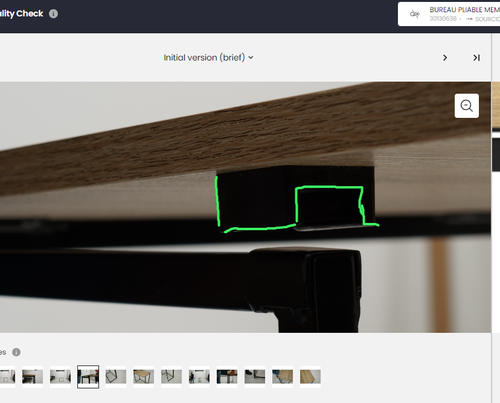Screen dimensions: 500x403
Task: Select thumbnail of desk with wood top angled
Action: click(143, 377)
